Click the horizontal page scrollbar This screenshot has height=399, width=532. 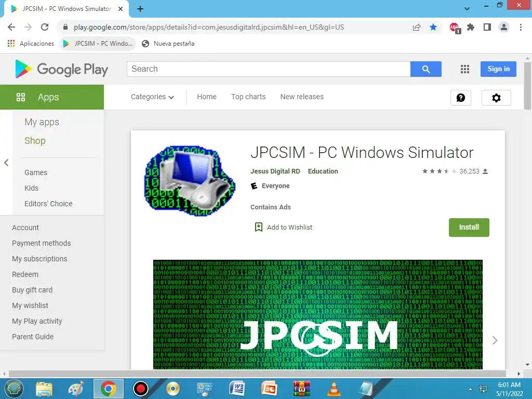[257, 374]
